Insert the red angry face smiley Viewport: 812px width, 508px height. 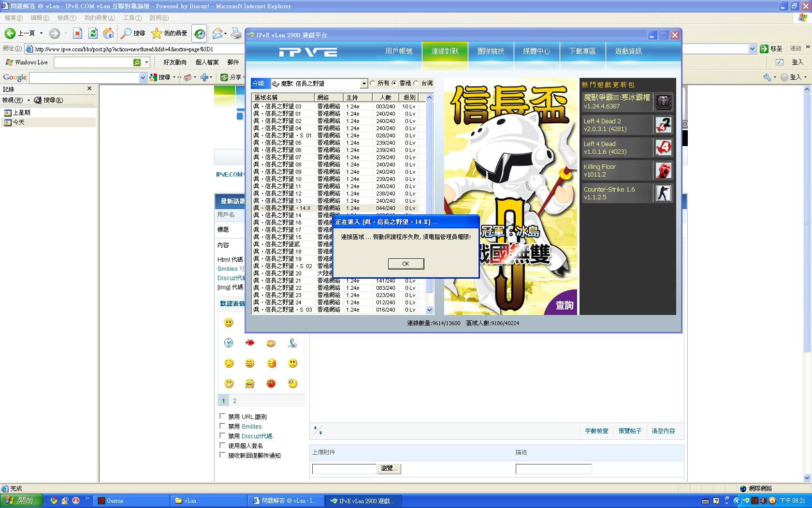point(271,384)
